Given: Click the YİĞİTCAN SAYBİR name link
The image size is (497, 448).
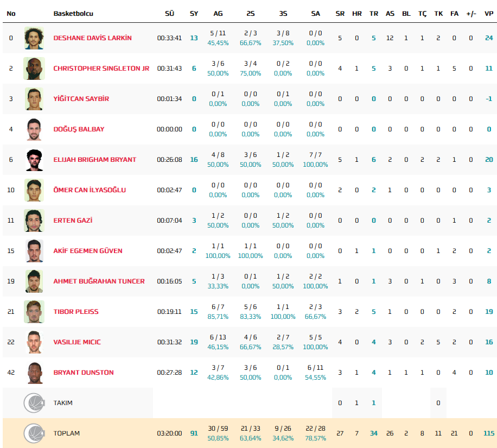Looking at the screenshot, I should pyautogui.click(x=81, y=99).
